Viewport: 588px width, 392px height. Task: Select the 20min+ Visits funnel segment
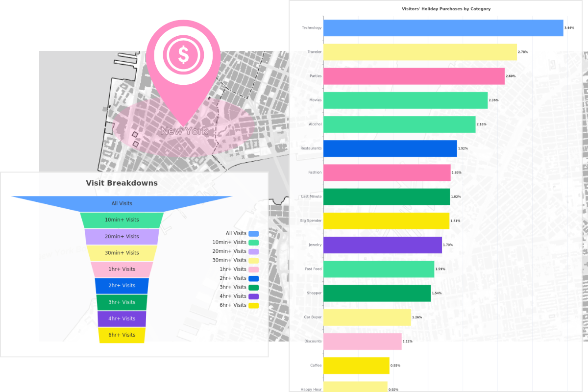click(122, 236)
